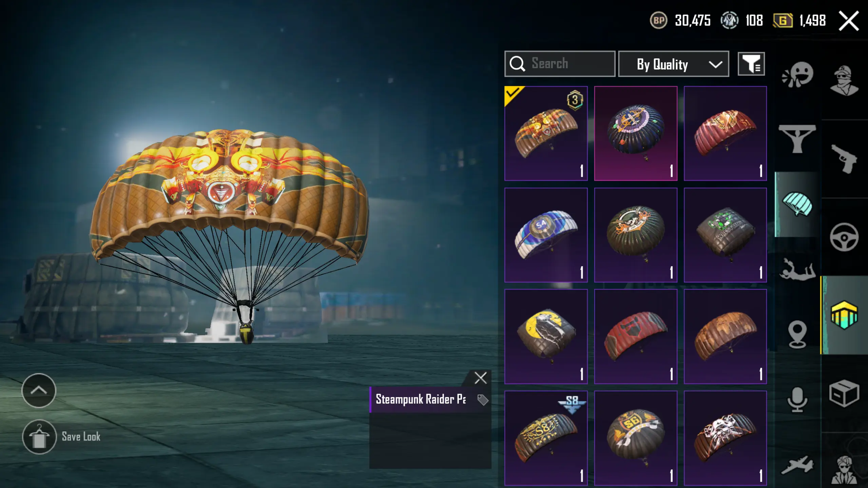
Task: Switch to the hexagon emblem main tab
Action: pos(844,315)
